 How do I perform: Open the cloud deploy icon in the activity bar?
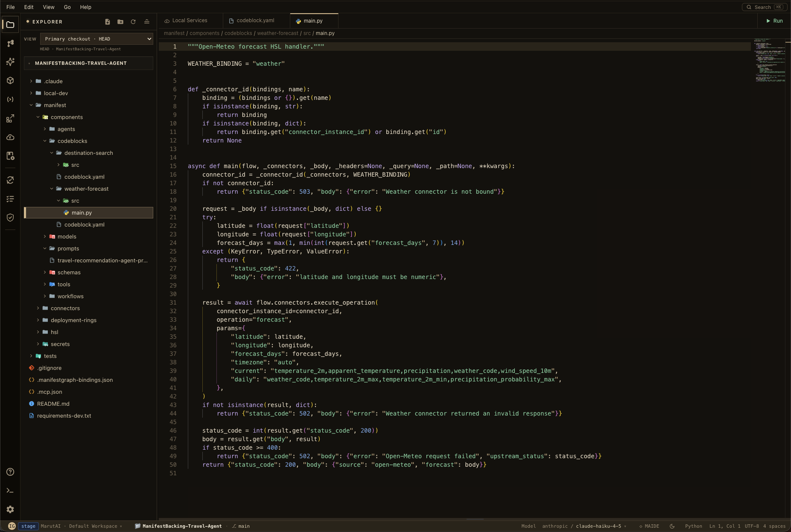tap(10, 137)
